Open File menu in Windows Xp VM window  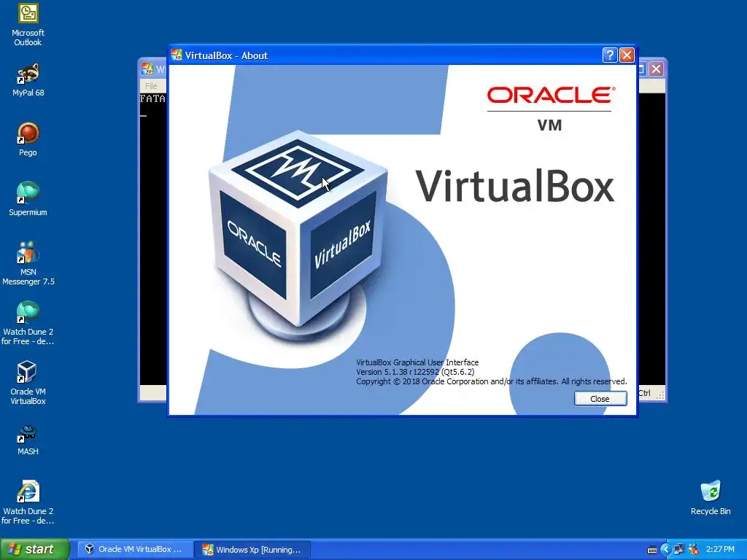click(x=151, y=86)
